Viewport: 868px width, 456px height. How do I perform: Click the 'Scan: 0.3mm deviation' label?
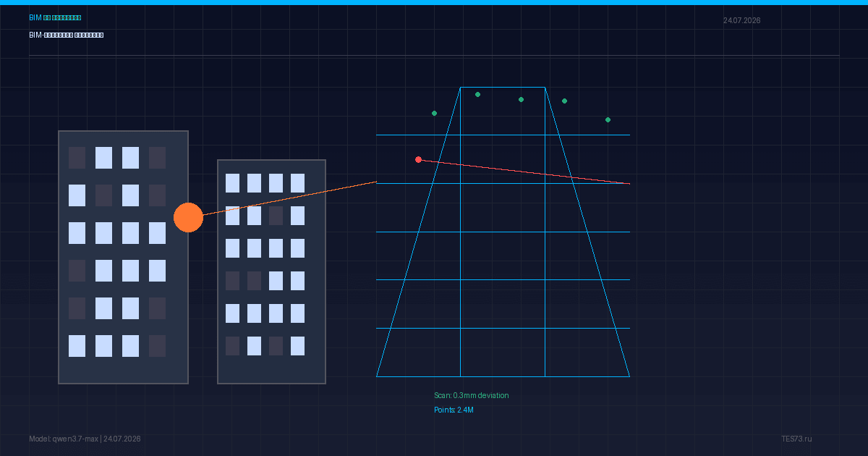click(471, 396)
